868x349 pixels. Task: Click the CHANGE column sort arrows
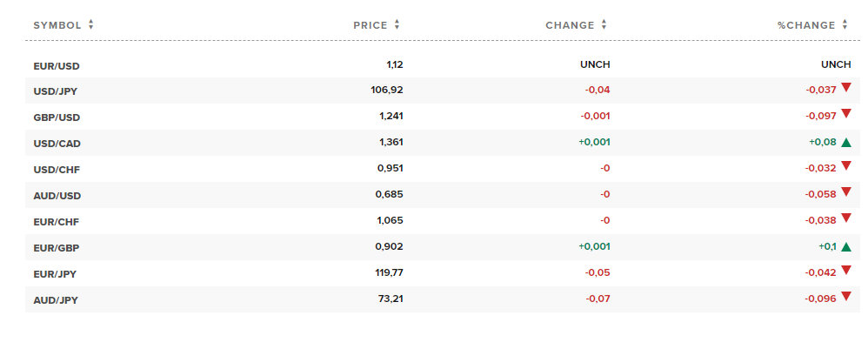pos(604,25)
